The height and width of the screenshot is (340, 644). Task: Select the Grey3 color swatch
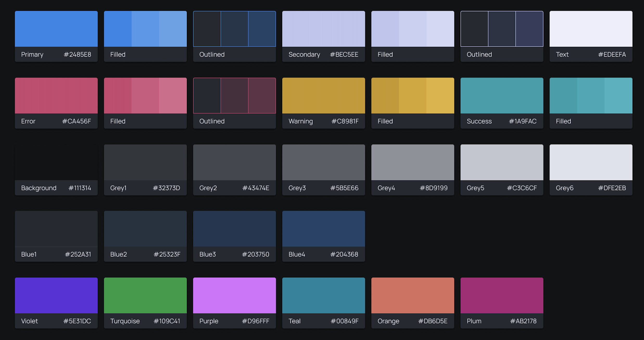click(x=324, y=162)
